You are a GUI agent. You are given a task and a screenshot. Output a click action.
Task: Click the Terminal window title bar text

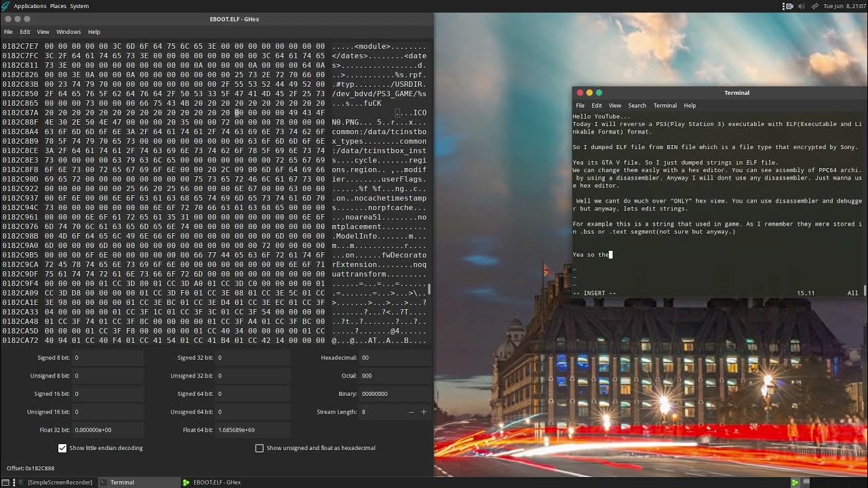click(x=736, y=93)
